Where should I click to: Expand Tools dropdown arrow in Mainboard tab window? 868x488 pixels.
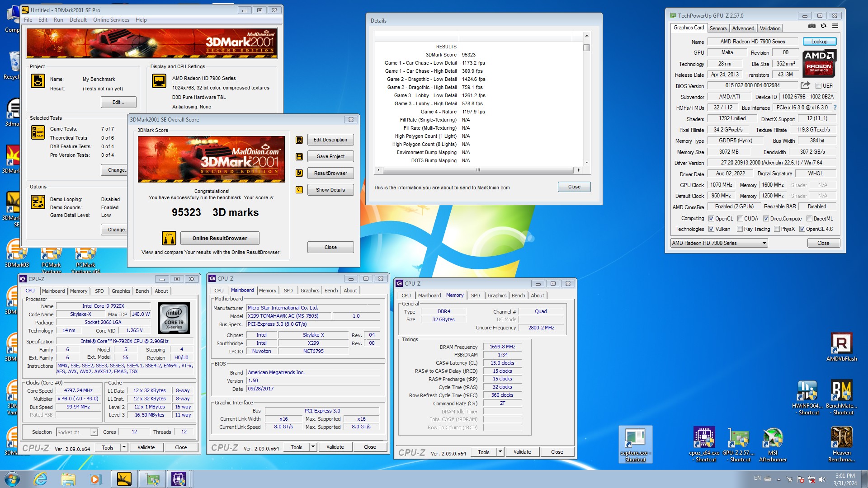(x=312, y=447)
